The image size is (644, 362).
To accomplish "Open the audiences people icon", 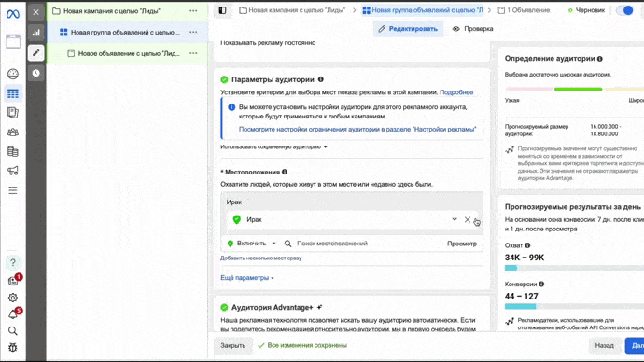I will tap(13, 132).
